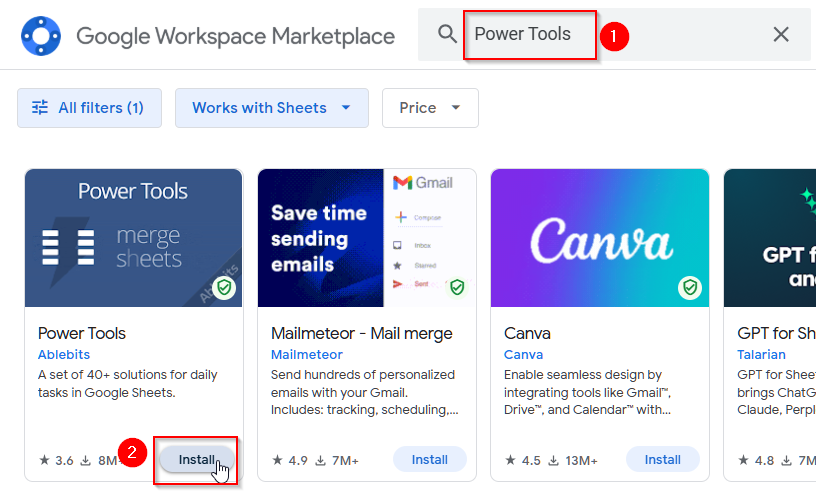
Task: Click the download count icon on Power Tools
Action: click(x=86, y=461)
